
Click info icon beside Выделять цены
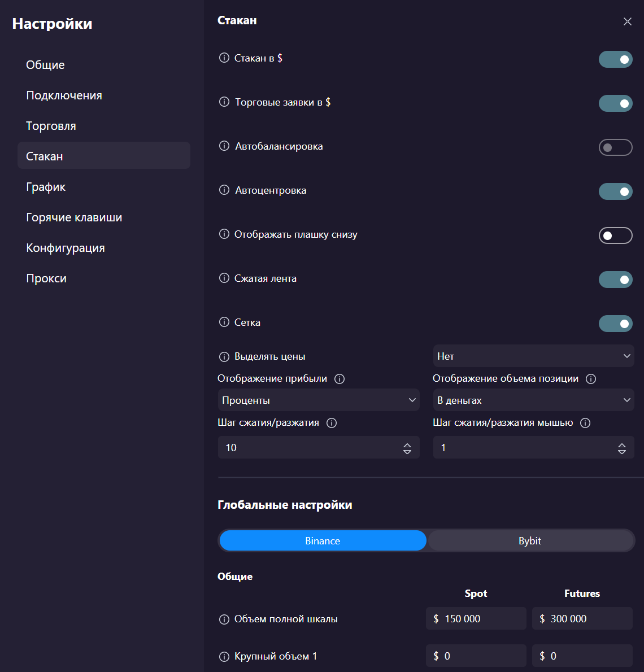pyautogui.click(x=224, y=356)
